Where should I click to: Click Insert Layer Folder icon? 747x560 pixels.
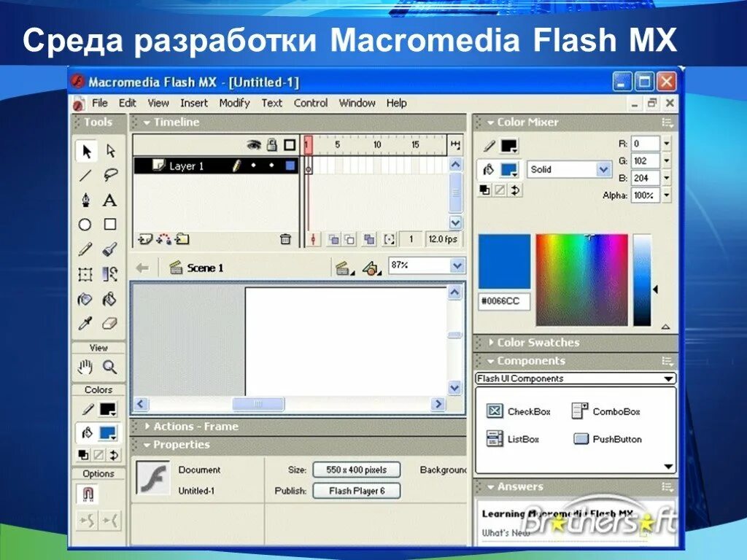coord(182,239)
